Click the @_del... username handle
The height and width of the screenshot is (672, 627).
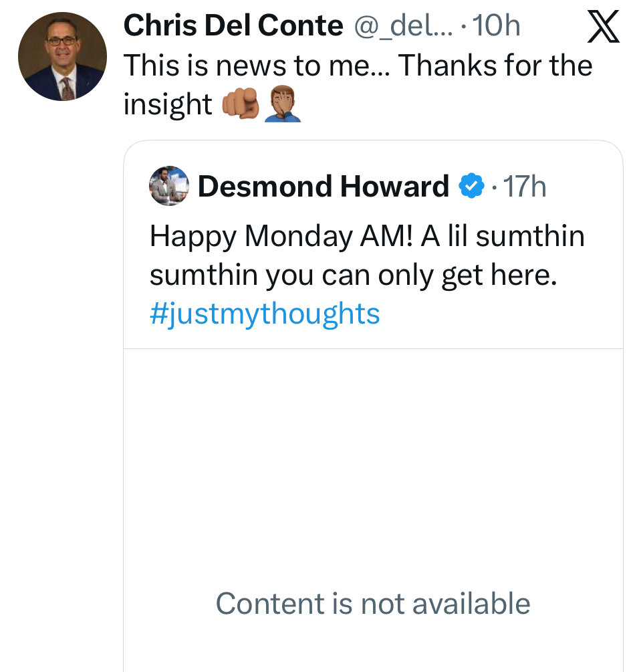tap(402, 27)
